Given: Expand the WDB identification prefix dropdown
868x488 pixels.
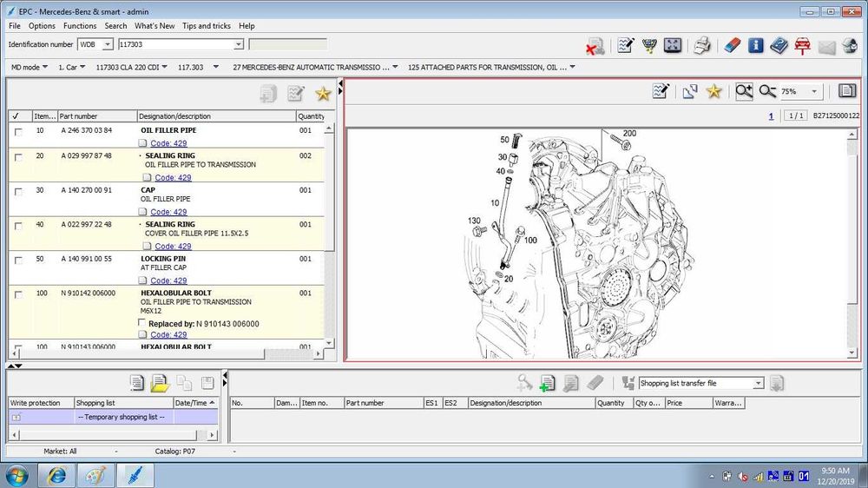Looking at the screenshot, I should pyautogui.click(x=108, y=44).
